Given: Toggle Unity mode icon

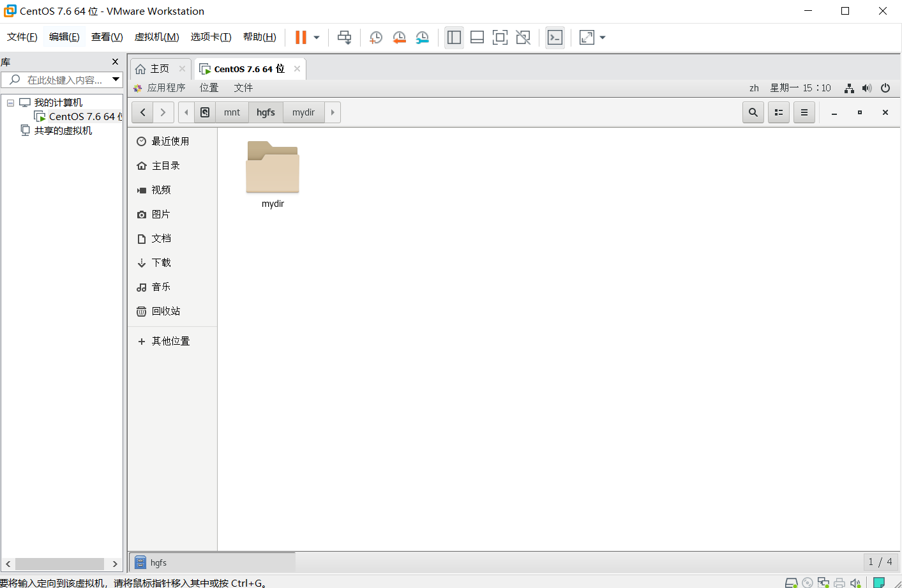Looking at the screenshot, I should point(523,38).
